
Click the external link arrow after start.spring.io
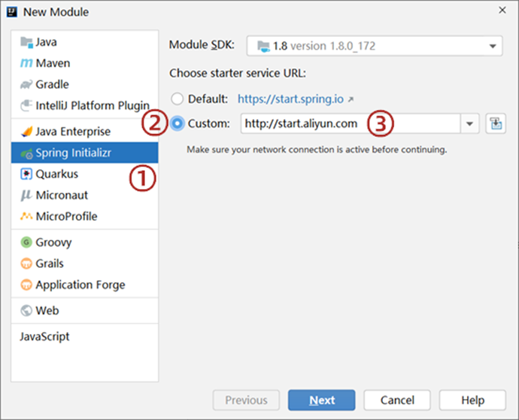click(351, 99)
